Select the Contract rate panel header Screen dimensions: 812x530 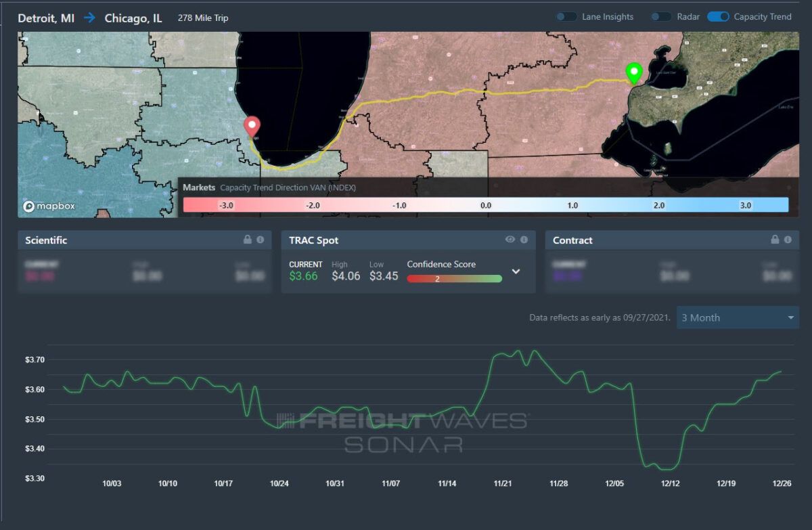[572, 240]
